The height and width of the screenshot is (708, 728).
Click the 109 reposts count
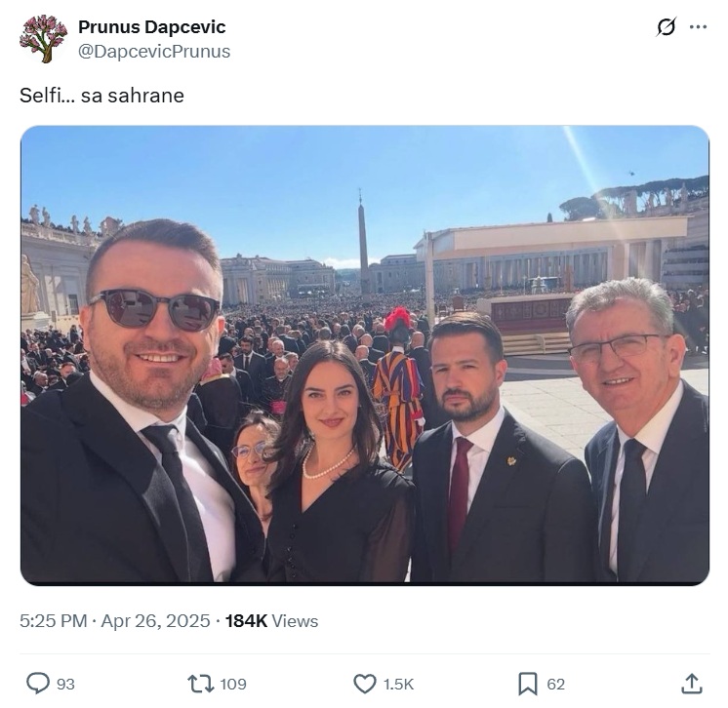point(233,684)
